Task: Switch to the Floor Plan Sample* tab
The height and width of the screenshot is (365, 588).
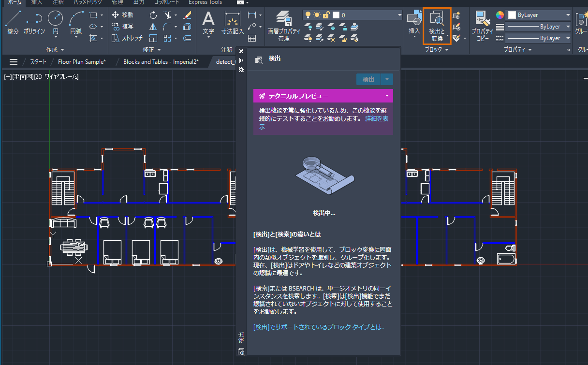Action: coord(81,62)
